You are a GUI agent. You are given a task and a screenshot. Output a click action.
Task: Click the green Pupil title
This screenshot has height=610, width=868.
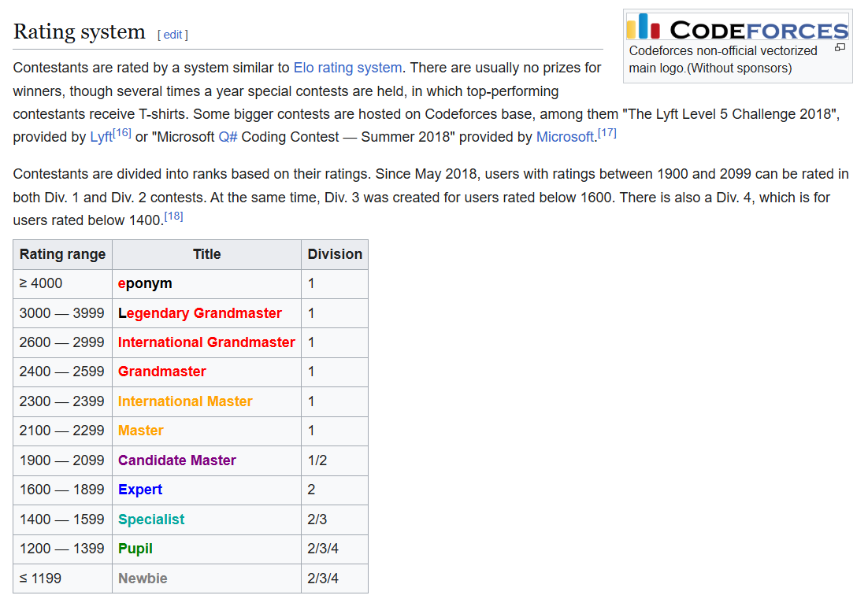(135, 549)
